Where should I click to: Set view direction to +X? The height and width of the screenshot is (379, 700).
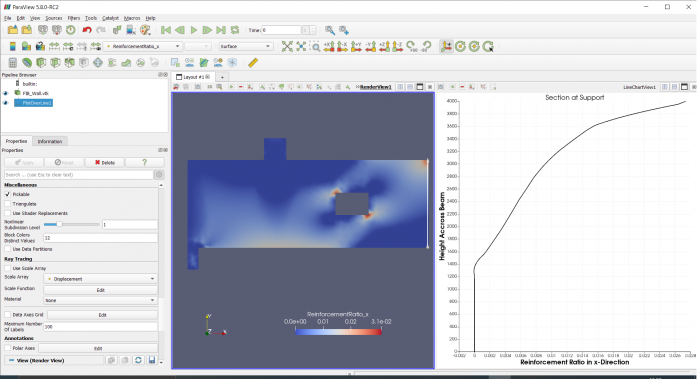[x=329, y=46]
